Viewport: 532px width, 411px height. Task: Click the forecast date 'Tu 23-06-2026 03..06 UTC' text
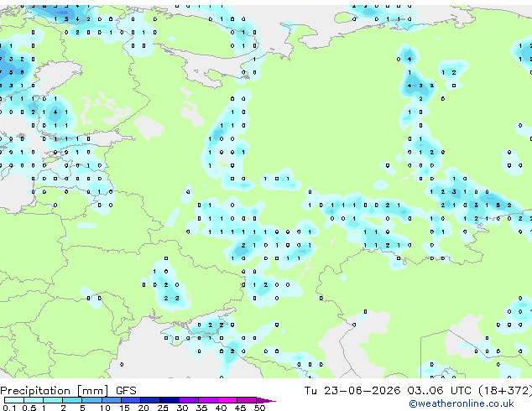389,391
